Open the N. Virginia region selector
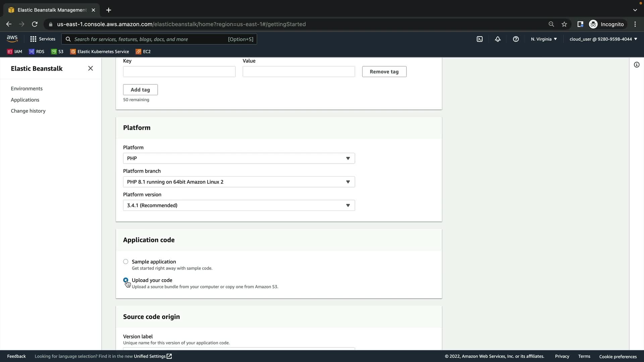The width and height of the screenshot is (644, 362). [544, 39]
